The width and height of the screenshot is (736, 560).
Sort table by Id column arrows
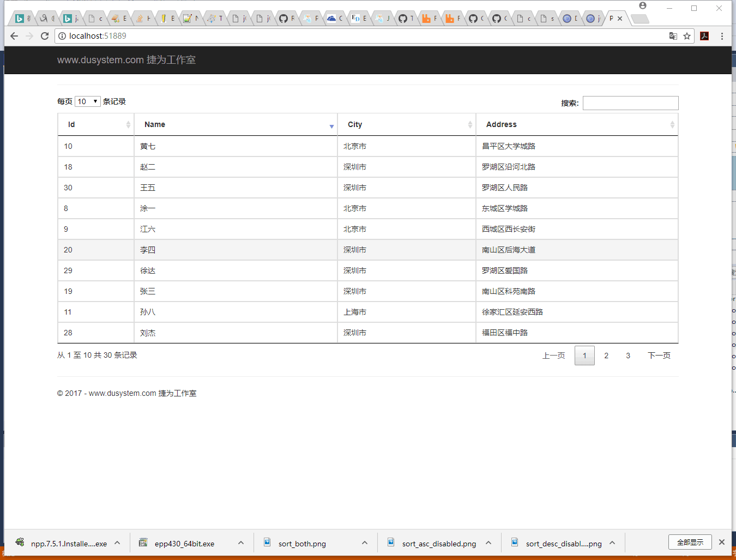pyautogui.click(x=128, y=124)
